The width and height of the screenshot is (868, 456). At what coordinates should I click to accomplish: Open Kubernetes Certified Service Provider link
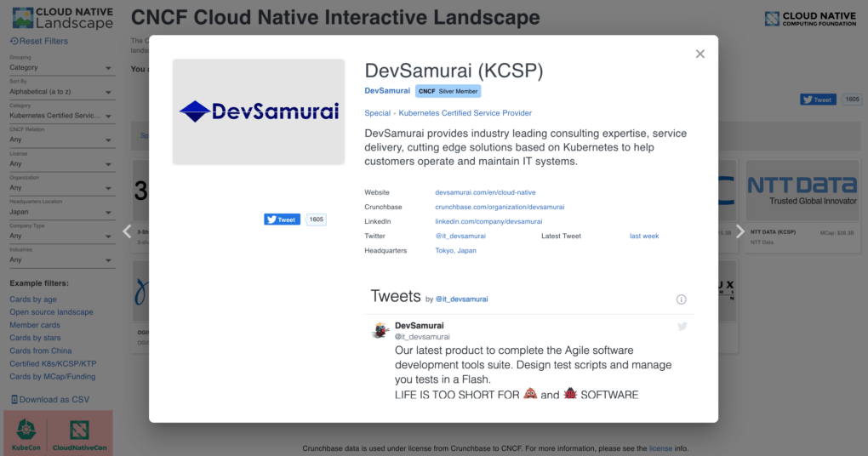point(465,113)
